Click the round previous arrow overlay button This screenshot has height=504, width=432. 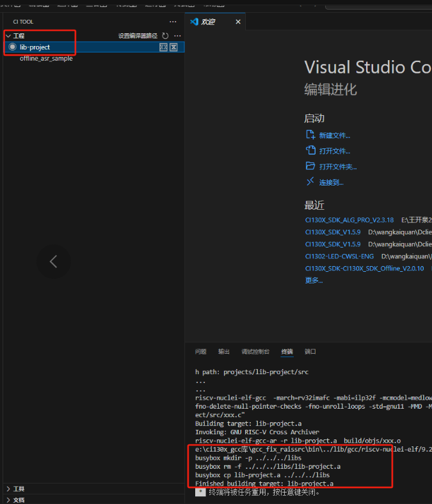pos(54,261)
